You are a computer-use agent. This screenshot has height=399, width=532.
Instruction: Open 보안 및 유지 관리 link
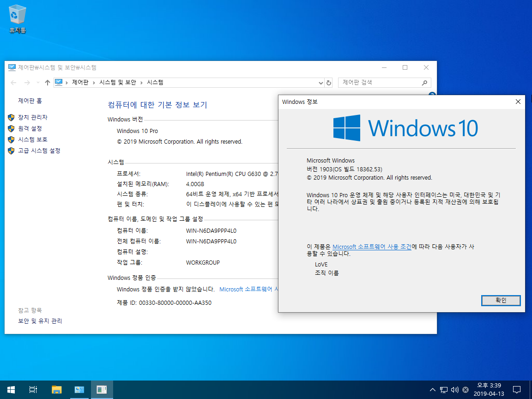click(40, 321)
